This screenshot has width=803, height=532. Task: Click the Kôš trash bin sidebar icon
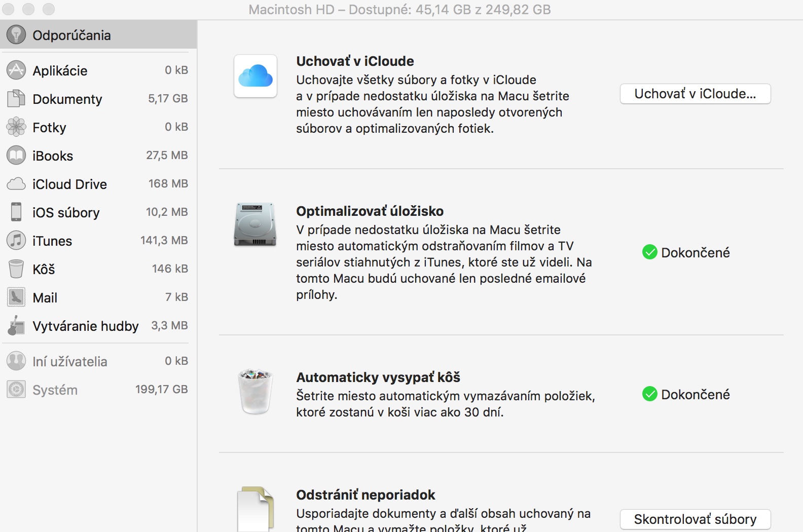coord(16,269)
